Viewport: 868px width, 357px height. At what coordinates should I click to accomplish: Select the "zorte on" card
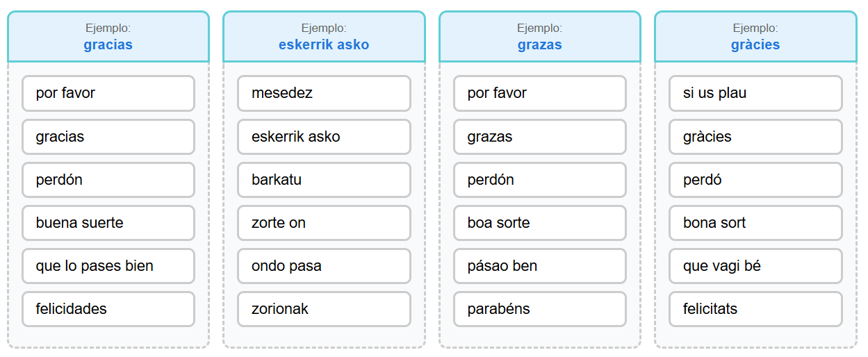324,223
